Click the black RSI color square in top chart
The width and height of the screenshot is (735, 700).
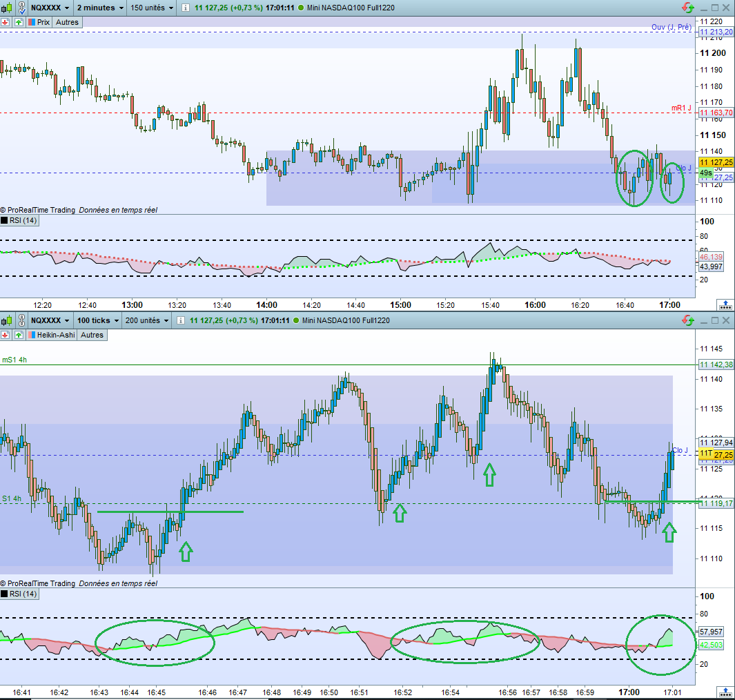(4, 220)
